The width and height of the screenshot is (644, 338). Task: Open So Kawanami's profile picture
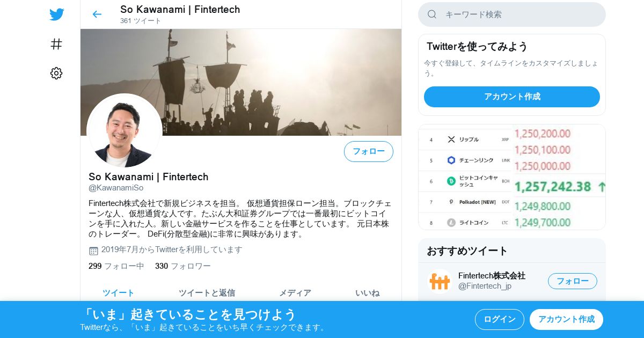coord(125,131)
